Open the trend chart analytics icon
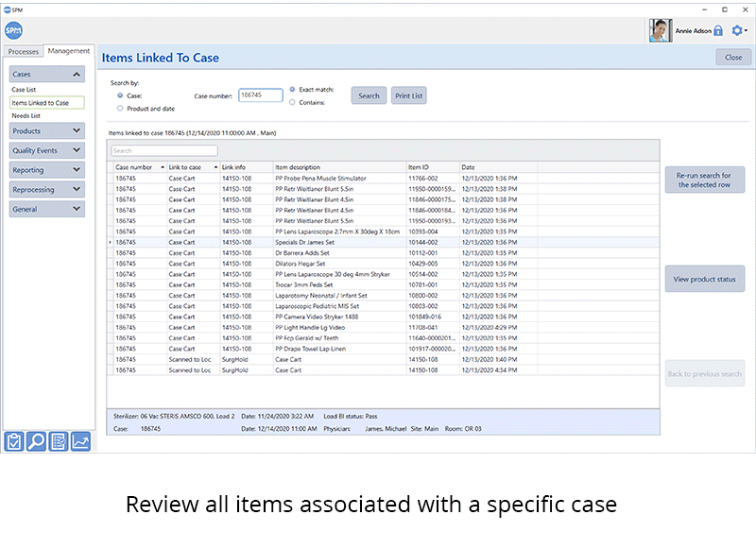Screen dimensions: 756x549 pos(80,441)
